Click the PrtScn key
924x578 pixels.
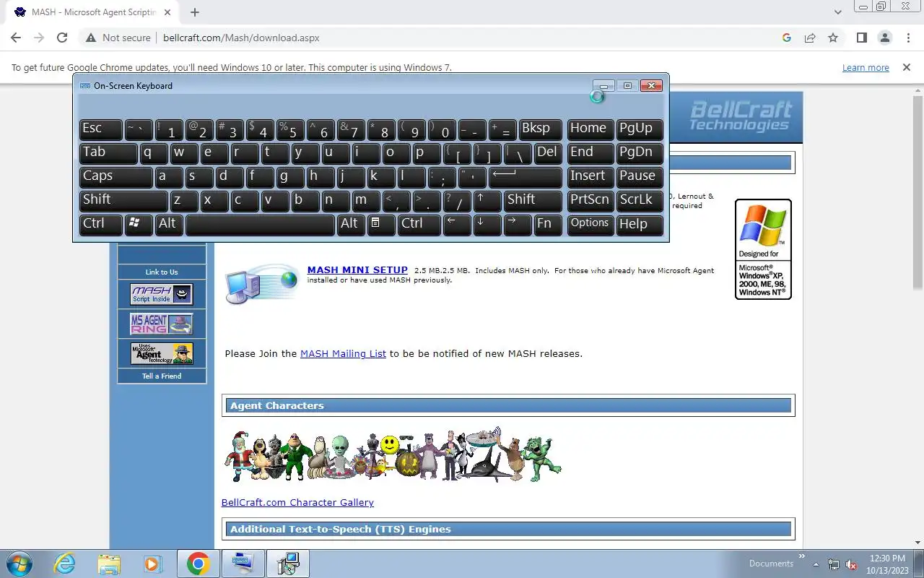click(x=590, y=201)
